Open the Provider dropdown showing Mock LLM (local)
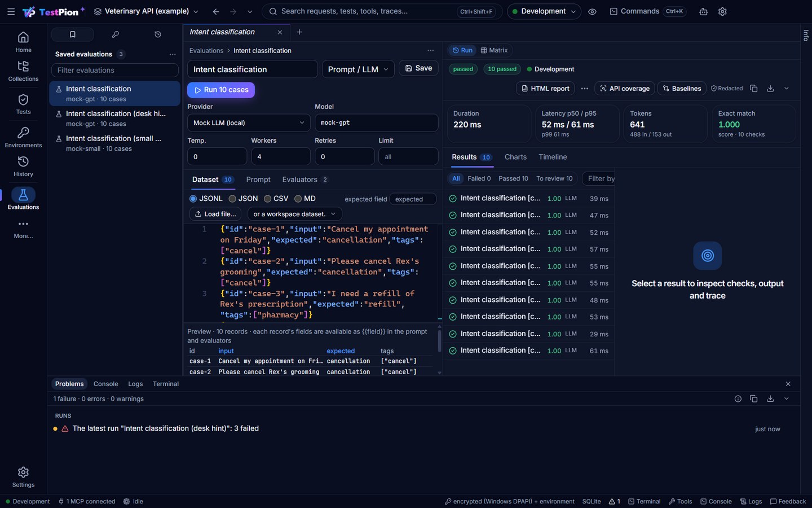Screen dimensions: 812x508 point(249,123)
